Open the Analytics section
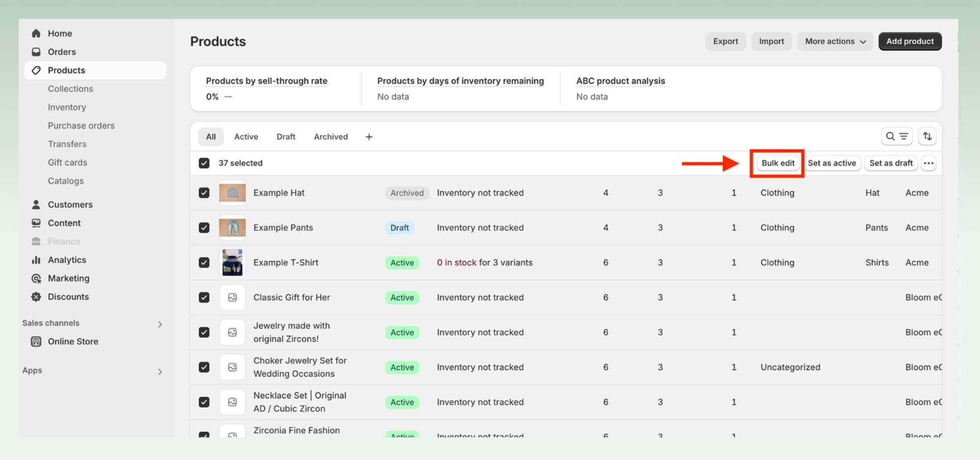The image size is (980, 460). (67, 260)
